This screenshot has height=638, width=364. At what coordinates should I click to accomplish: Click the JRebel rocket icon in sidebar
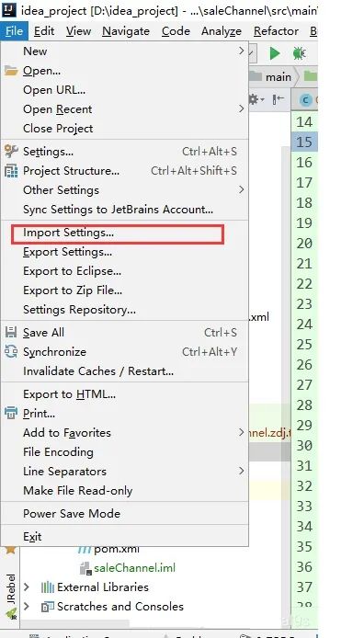point(11,613)
